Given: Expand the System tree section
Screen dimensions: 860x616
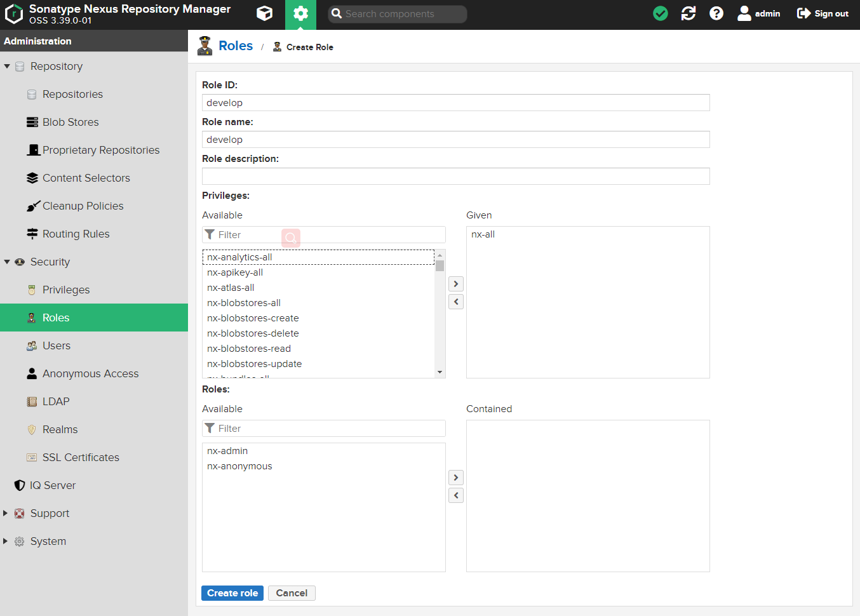Looking at the screenshot, I should [6, 541].
